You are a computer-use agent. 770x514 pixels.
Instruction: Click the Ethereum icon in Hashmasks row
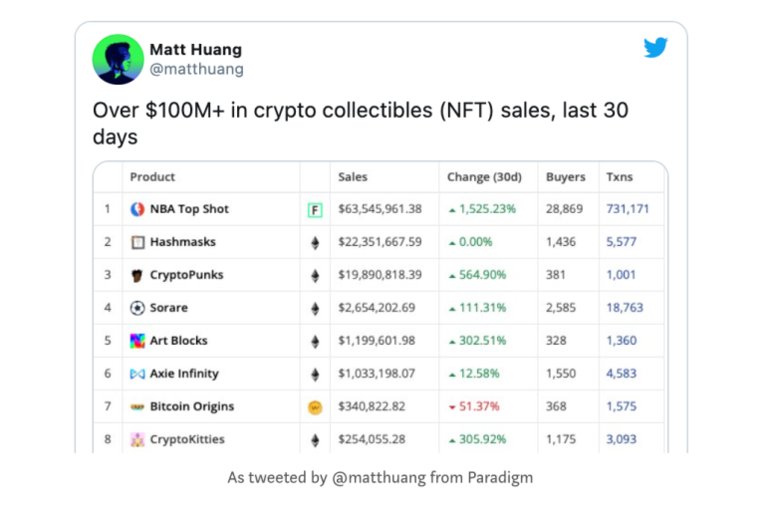tap(315, 243)
